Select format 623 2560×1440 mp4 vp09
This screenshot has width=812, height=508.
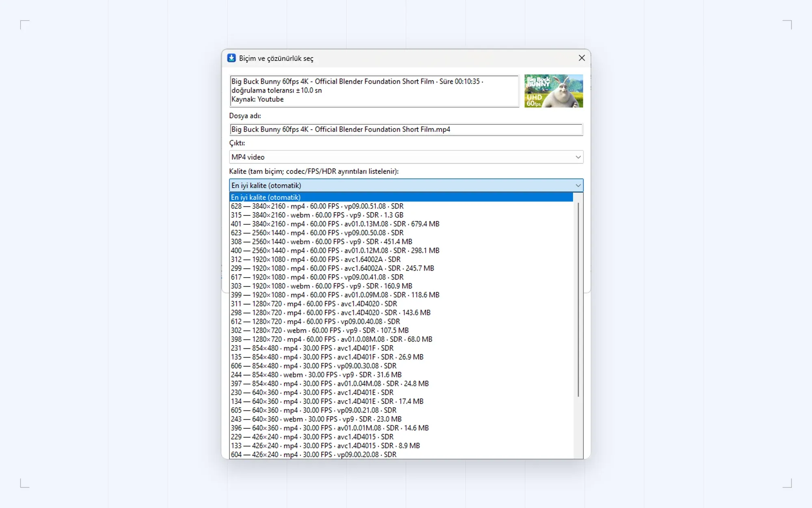(401, 233)
